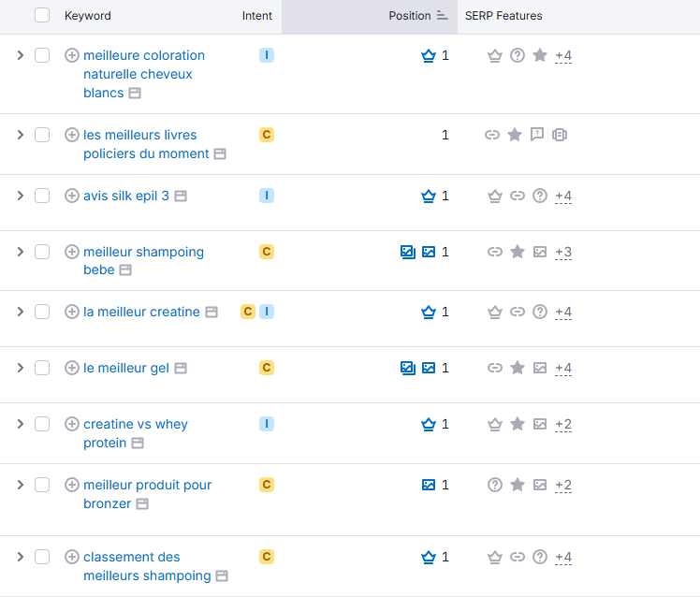Viewport: 700px width, 597px height.
Task: Expand the 'le meilleur gel' row chevron
Action: point(20,368)
